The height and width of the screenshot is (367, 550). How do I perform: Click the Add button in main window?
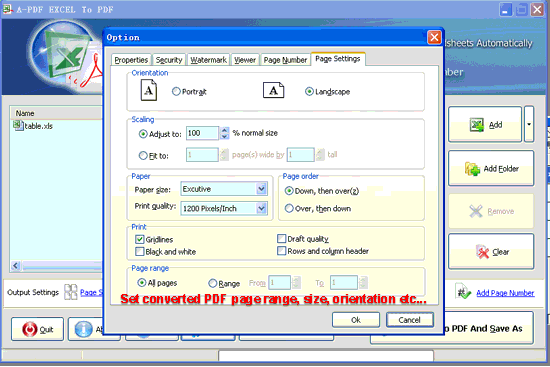click(485, 125)
